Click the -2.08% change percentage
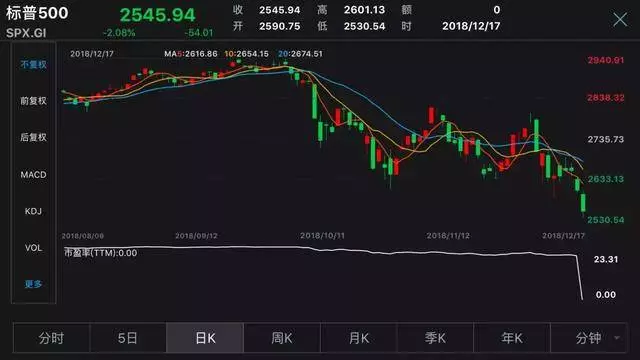Image resolution: width=640 pixels, height=360 pixels. 119,33
